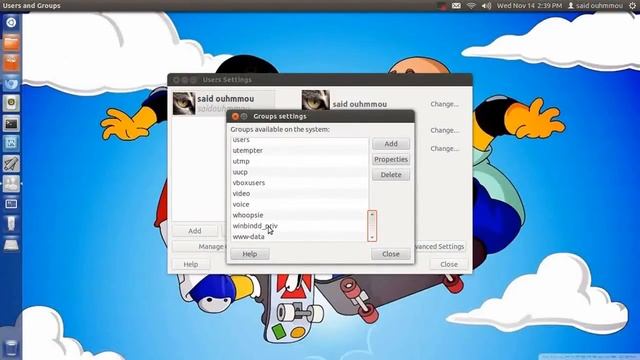Open the Wi-Fi network indicator
Screen dimensions: 640x360
coord(471,6)
